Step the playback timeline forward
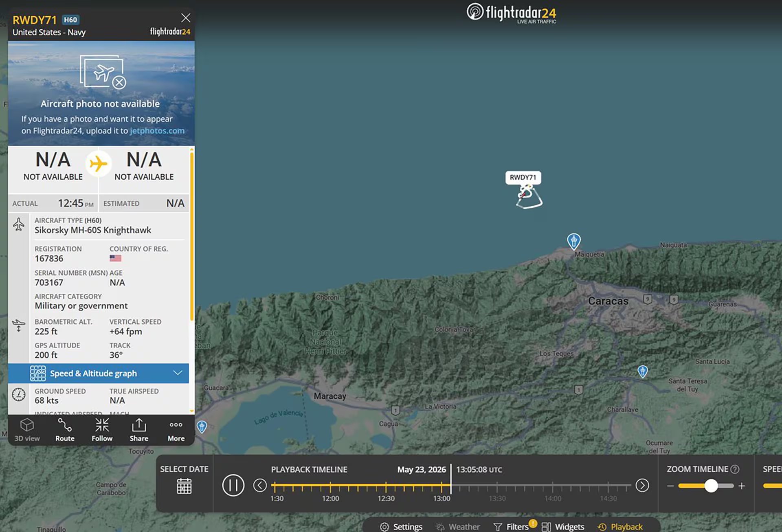Viewport: 782px width, 532px height. tap(642, 485)
